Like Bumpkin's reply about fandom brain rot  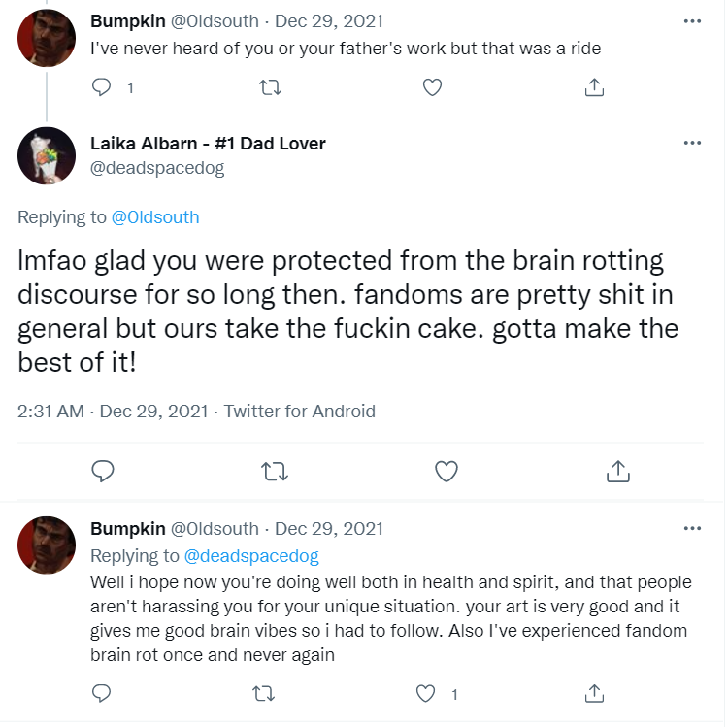(x=425, y=693)
